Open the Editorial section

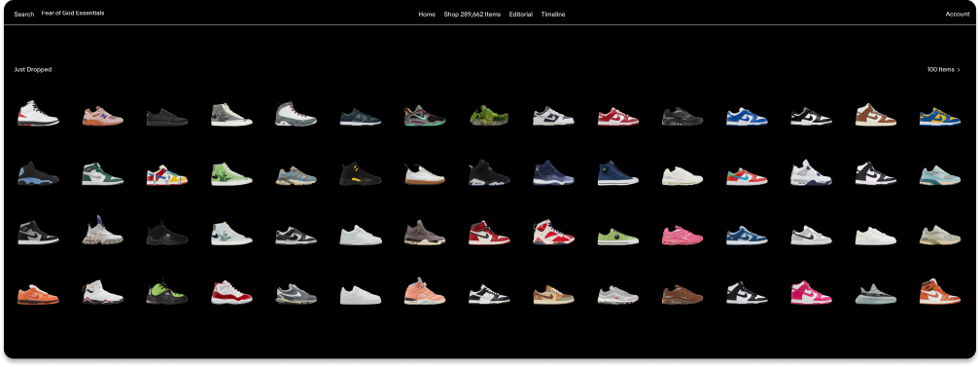click(x=521, y=14)
